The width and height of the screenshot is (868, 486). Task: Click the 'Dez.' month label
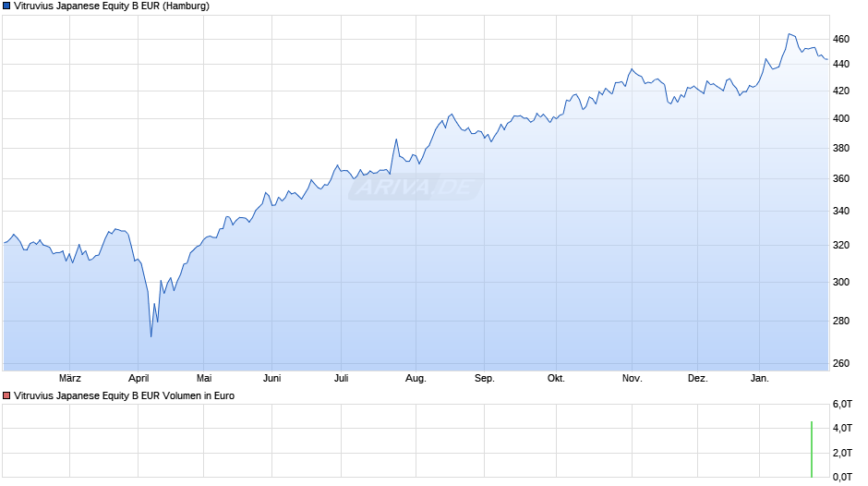tap(697, 378)
